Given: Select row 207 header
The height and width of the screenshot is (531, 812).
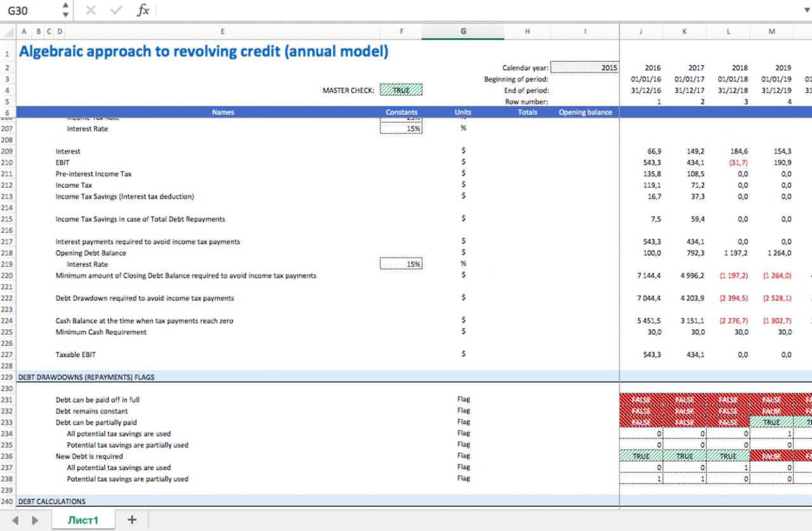Looking at the screenshot, I should (x=8, y=129).
